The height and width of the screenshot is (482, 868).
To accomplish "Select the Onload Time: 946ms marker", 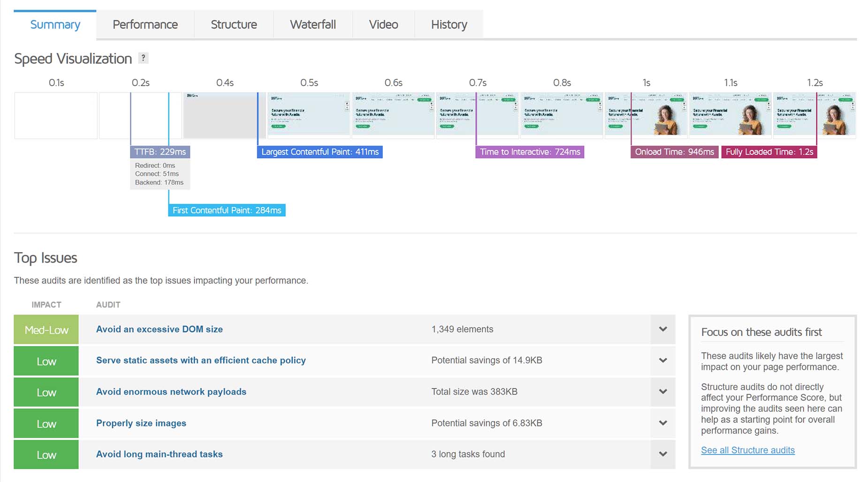I will [x=674, y=152].
